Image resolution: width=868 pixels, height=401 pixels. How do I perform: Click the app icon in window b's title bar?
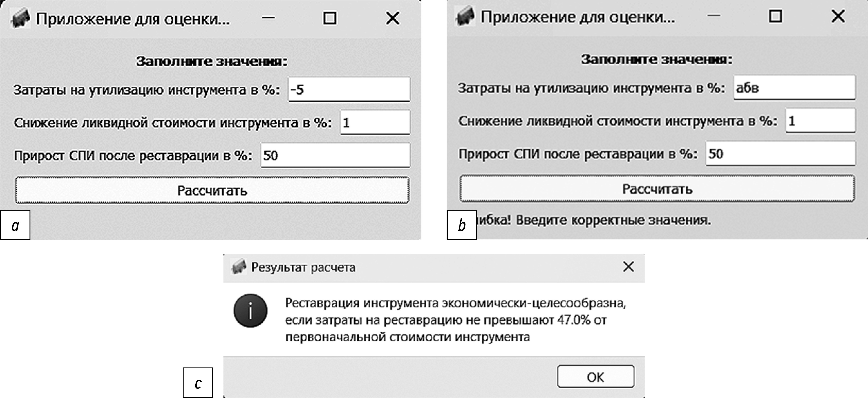click(465, 17)
